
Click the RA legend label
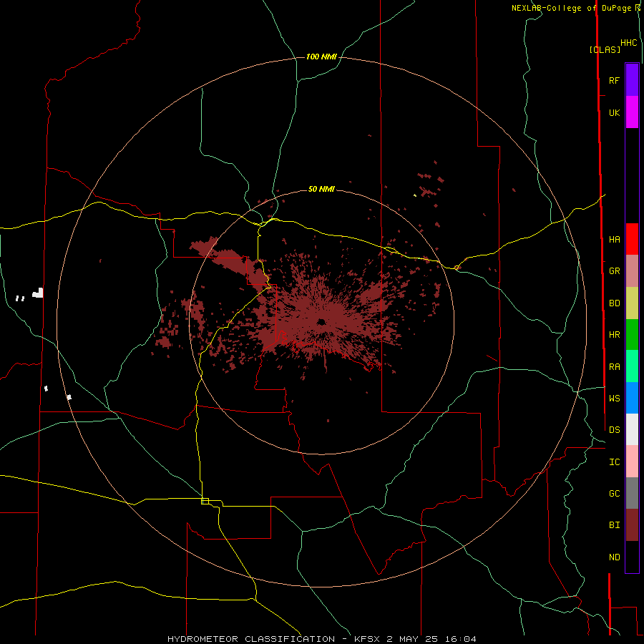tap(614, 367)
